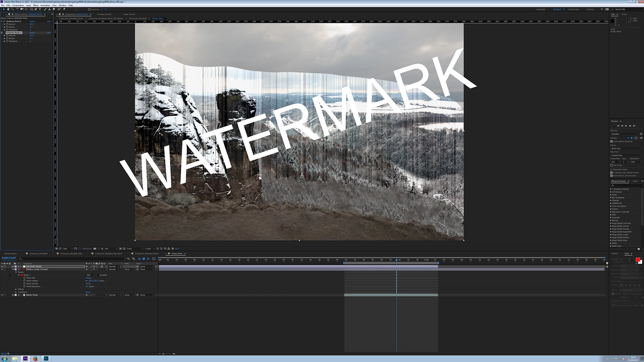The height and width of the screenshot is (362, 644).
Task: Expand the Effects group of layer 2
Action: (16, 289)
